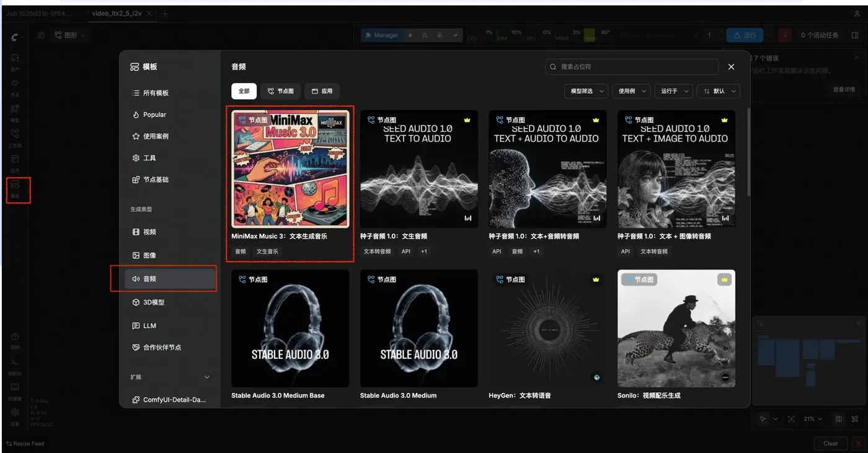Switch to the Job 1836d31b workflow tab

38,14
